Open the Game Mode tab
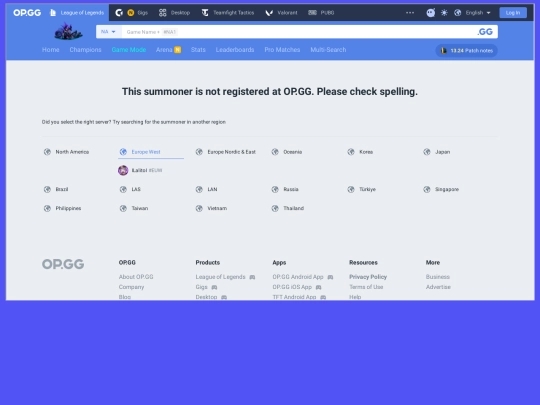The width and height of the screenshot is (540, 405). [x=129, y=50]
